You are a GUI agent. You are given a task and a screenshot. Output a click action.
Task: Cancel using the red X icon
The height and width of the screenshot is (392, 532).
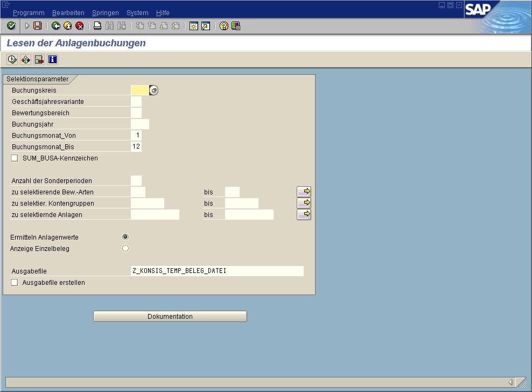point(80,26)
